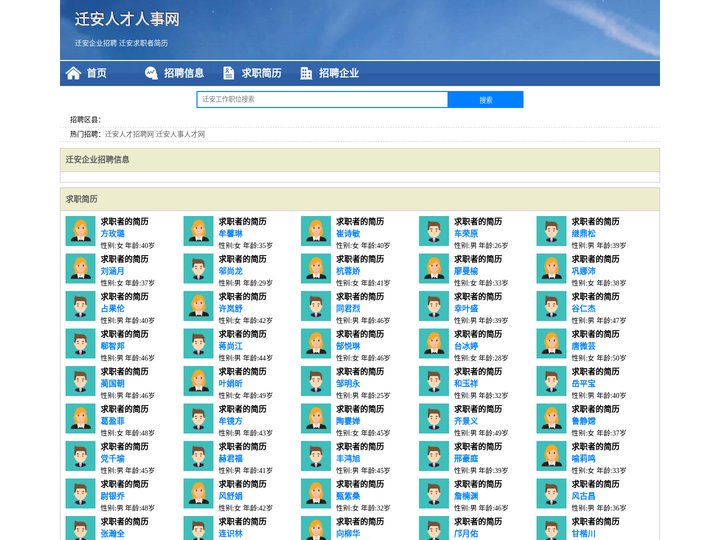This screenshot has width=720, height=540.
Task: Click the avatar icon of 邹尚龙
Action: click(198, 269)
